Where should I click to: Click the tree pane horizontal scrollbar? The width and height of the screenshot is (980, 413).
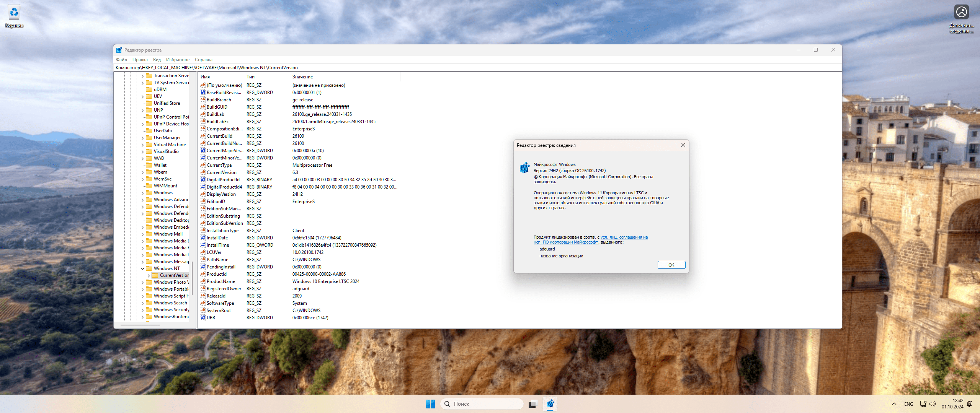coord(140,325)
